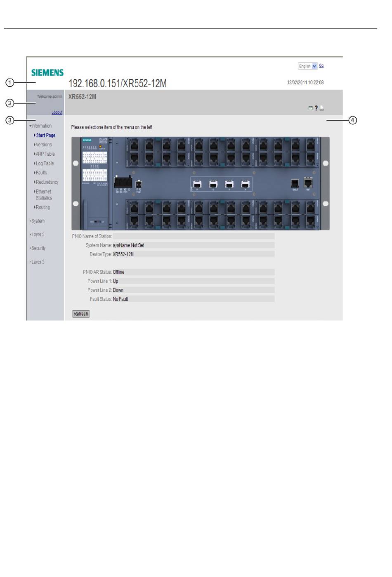
Task: Collapse the Information menu section
Action: (x=40, y=126)
